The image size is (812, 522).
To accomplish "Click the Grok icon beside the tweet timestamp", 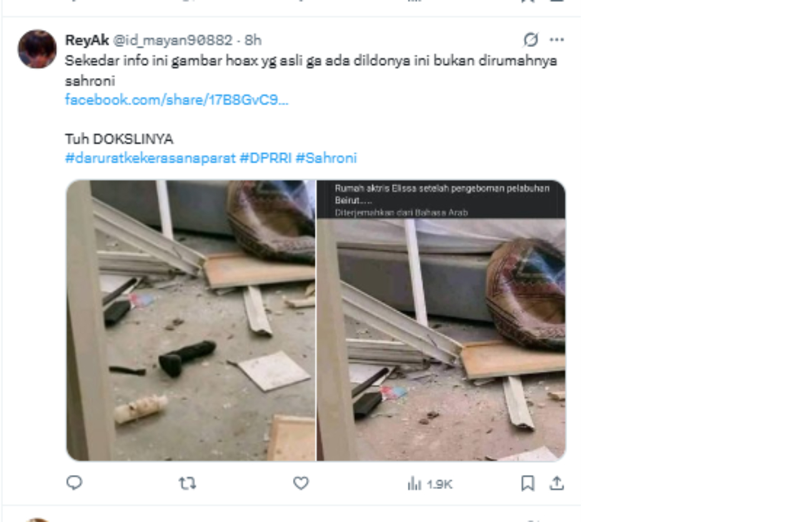I will 530,40.
